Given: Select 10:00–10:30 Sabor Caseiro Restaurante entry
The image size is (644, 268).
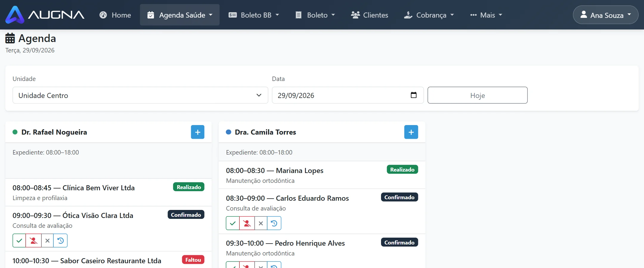Looking at the screenshot, I should click(109, 260).
